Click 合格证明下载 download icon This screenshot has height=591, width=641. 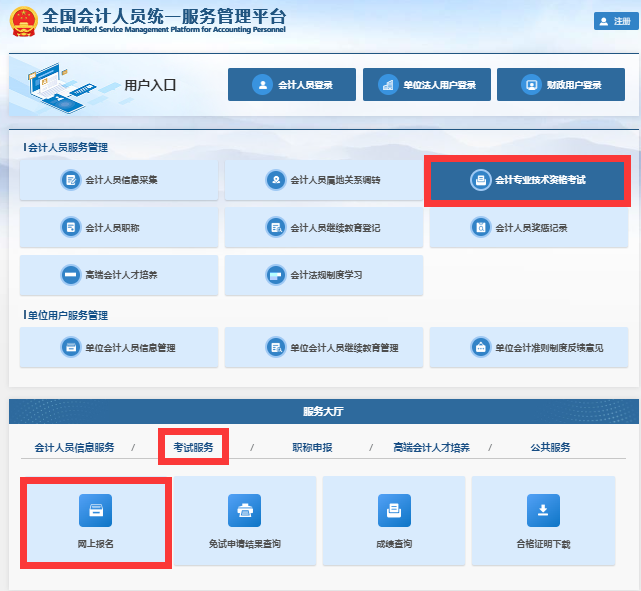click(x=543, y=510)
